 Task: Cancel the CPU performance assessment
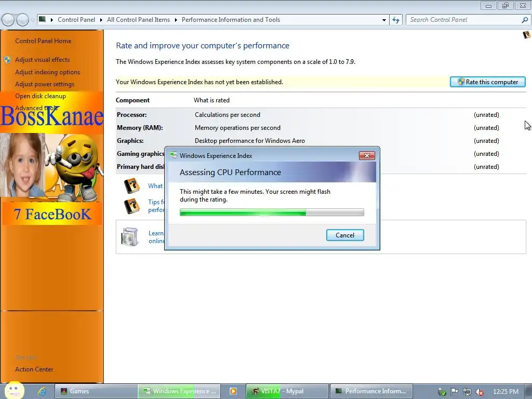pos(345,235)
